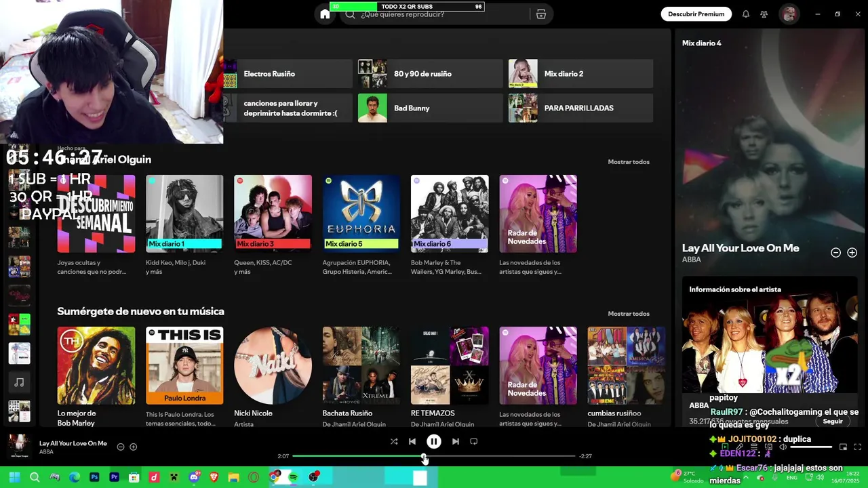Open Mix diario 2 tile

[x=580, y=74]
